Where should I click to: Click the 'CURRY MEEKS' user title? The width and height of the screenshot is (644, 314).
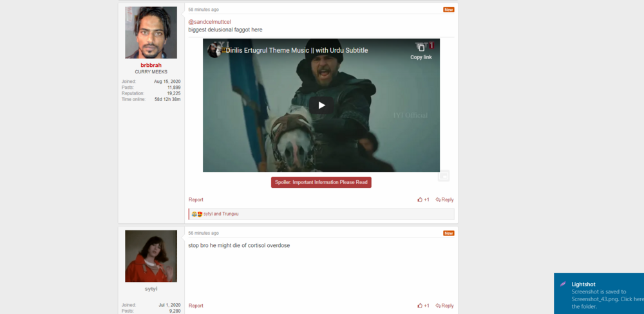(151, 72)
